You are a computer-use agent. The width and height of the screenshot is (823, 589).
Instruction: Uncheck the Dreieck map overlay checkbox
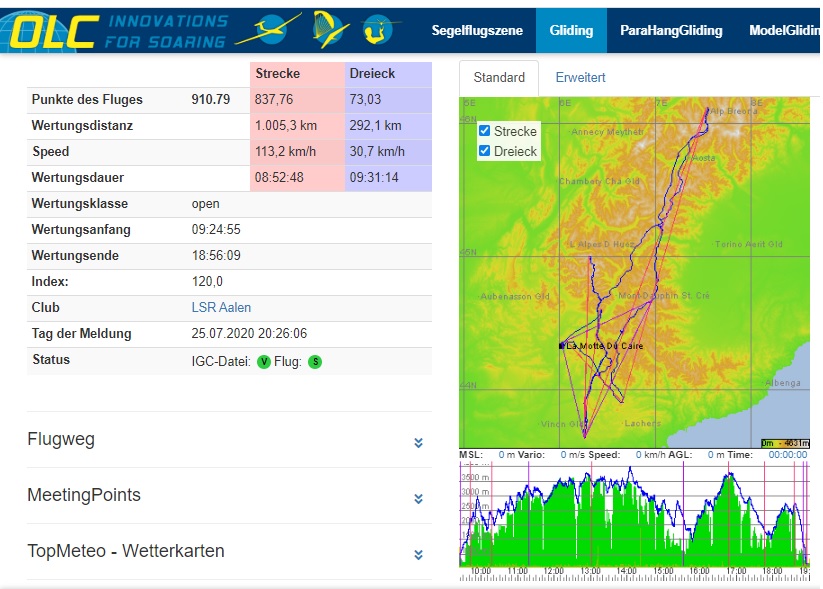pos(485,151)
